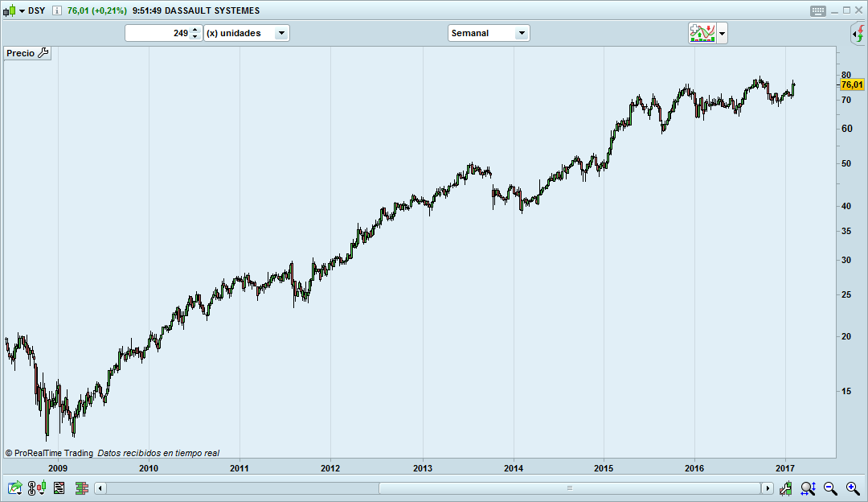Click the share chart icon
868x502 pixels.
(14, 488)
